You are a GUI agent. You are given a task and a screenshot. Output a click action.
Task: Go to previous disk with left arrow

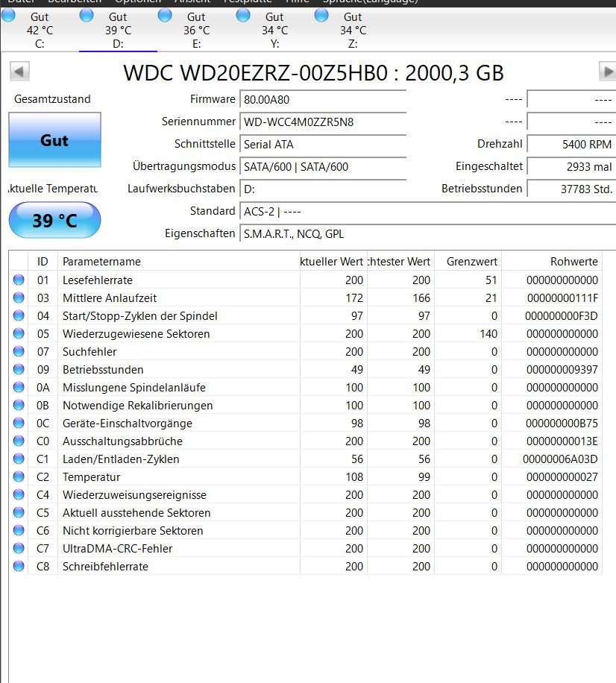tap(19, 72)
